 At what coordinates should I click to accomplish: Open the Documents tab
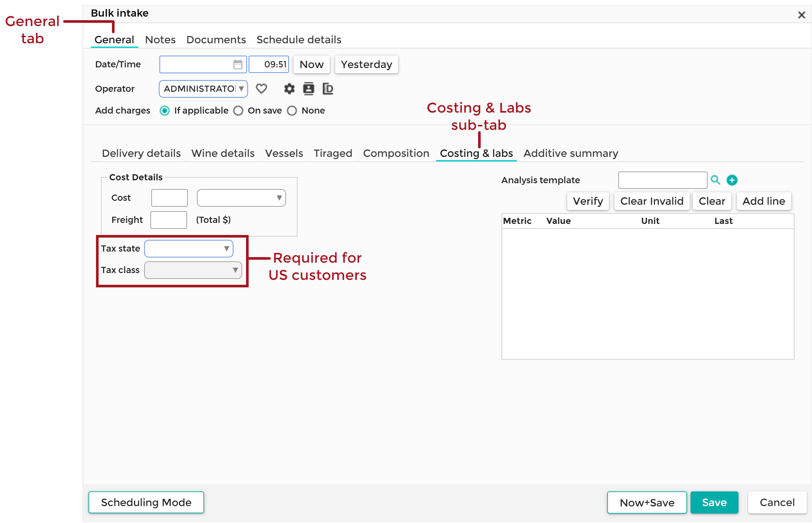(216, 40)
